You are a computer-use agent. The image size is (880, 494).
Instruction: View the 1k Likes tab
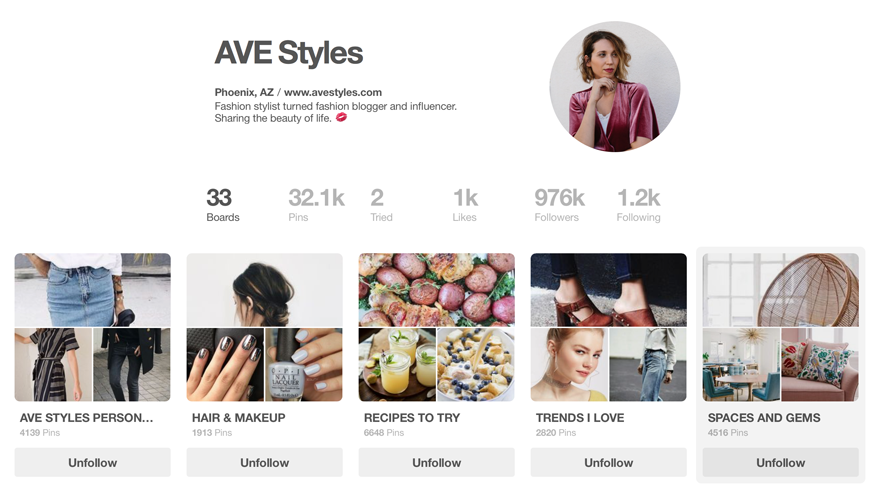pyautogui.click(x=465, y=205)
